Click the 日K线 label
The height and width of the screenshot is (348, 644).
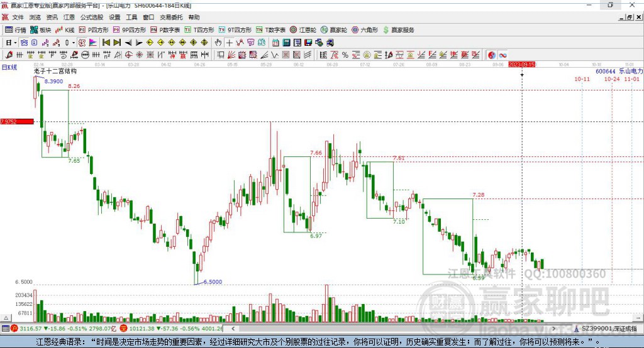9,67
